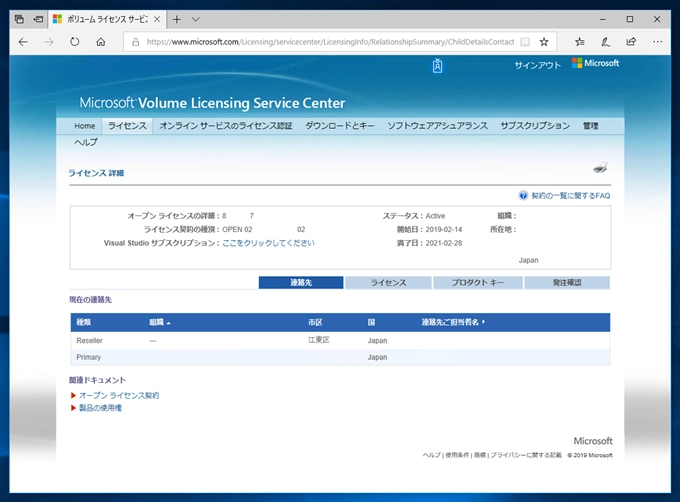Click the Microsoft logo in header
This screenshot has height=502, width=680.
click(x=595, y=63)
